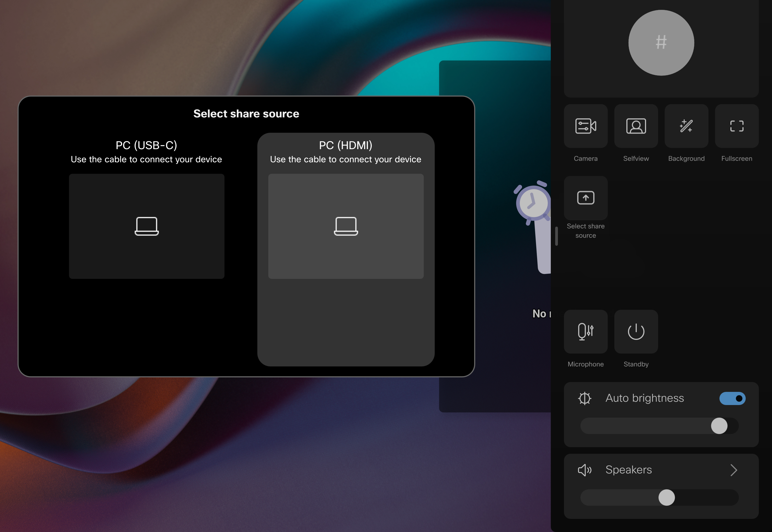Viewport: 772px width, 532px height.
Task: Adjust the brightness slider handle
Action: point(719,426)
